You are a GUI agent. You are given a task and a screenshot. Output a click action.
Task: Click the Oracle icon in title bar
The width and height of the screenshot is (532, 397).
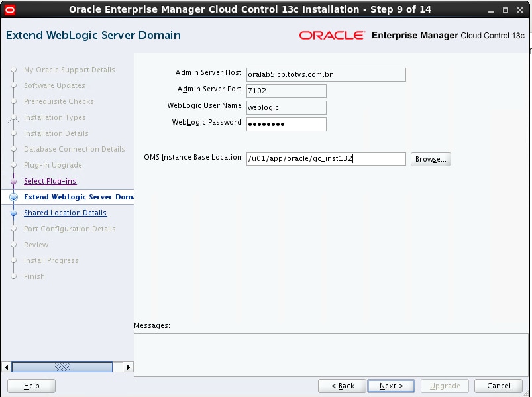(9, 10)
